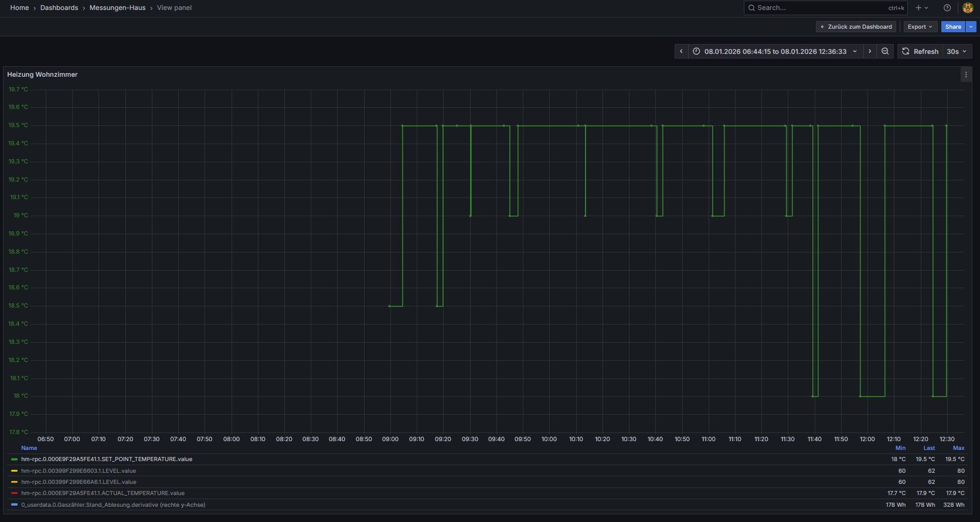The height and width of the screenshot is (522, 980).
Task: Click the blue Share button
Action: tap(953, 27)
